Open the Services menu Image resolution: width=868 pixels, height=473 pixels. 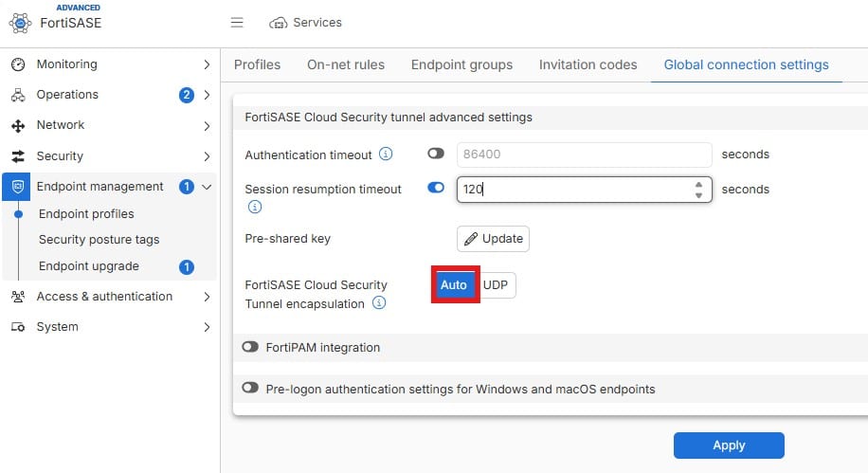(305, 23)
